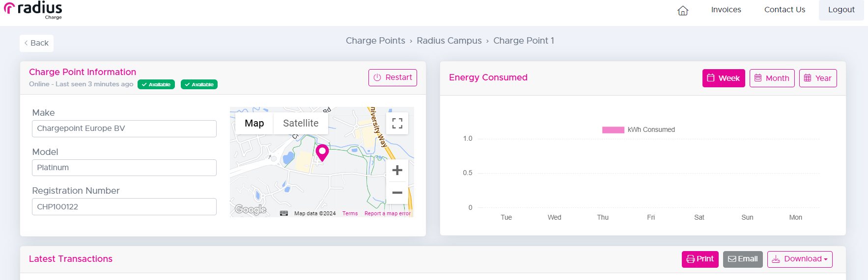Click the Radius Charge logo

coord(33,10)
